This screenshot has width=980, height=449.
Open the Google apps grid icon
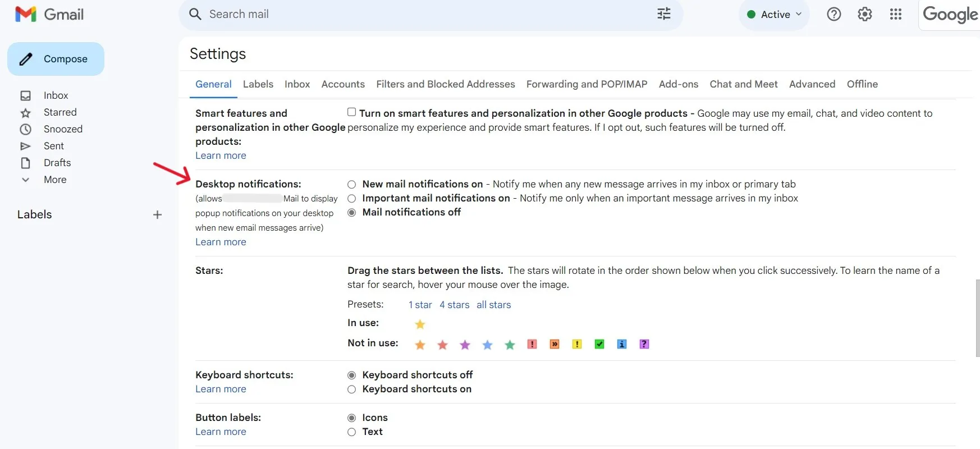click(x=895, y=15)
